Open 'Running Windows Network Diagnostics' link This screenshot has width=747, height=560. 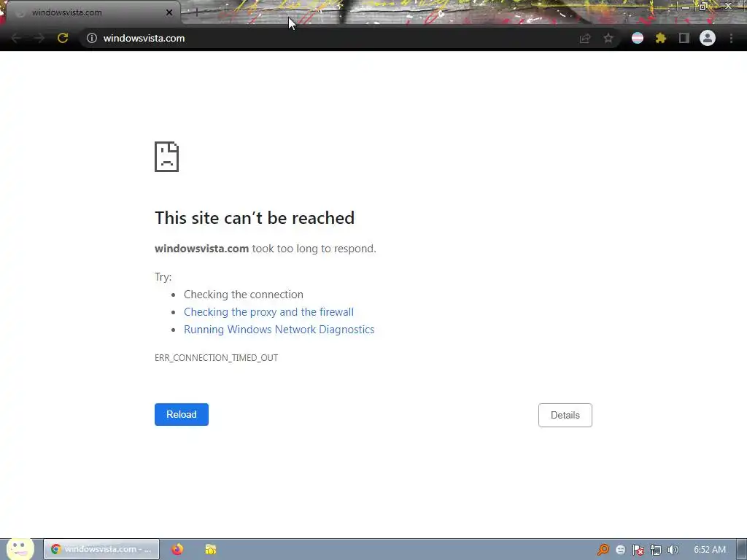(x=279, y=330)
